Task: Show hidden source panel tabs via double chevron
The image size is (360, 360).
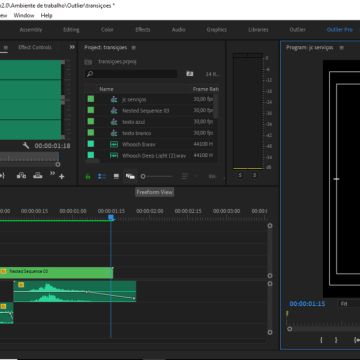Action: click(x=72, y=47)
